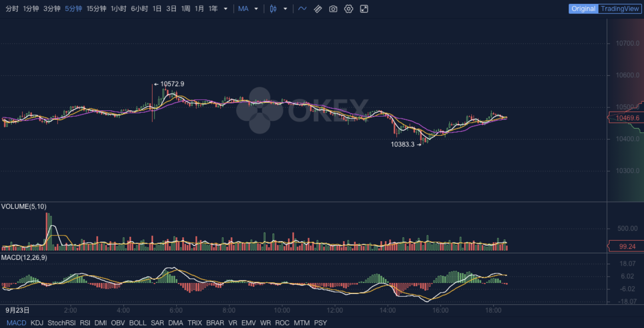Image resolution: width=644 pixels, height=328 pixels.
Task: Expand the MA options dropdown
Action: click(x=256, y=9)
